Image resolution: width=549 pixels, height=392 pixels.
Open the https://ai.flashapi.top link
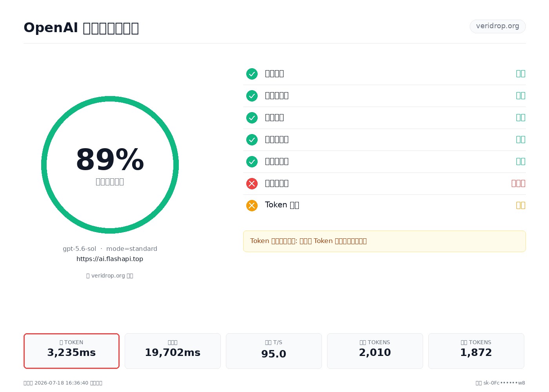click(110, 259)
